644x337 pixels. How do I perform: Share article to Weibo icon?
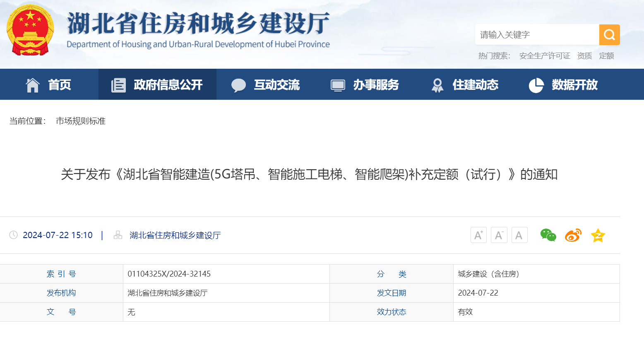click(573, 235)
